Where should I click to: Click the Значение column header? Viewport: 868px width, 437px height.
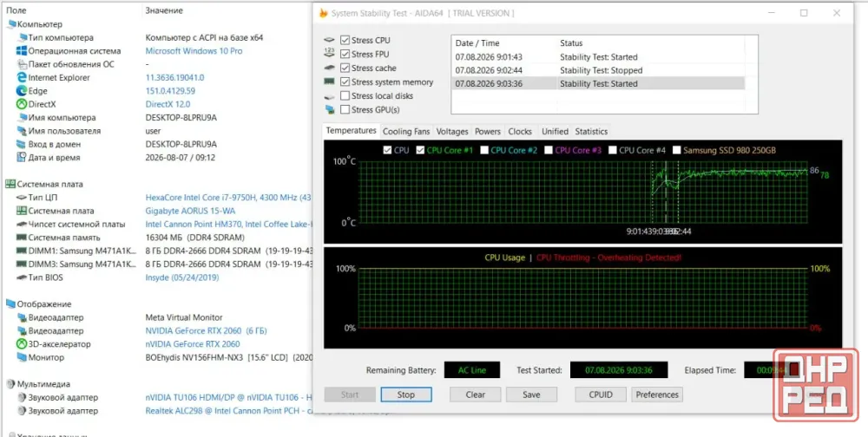coord(164,10)
